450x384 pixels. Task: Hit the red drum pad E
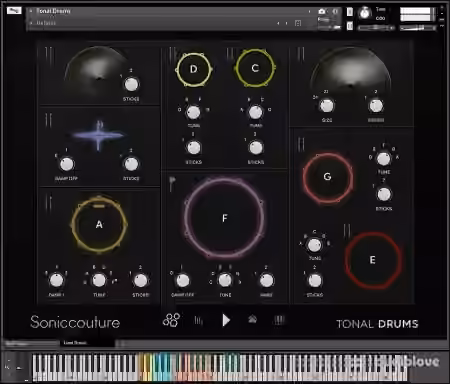373,260
